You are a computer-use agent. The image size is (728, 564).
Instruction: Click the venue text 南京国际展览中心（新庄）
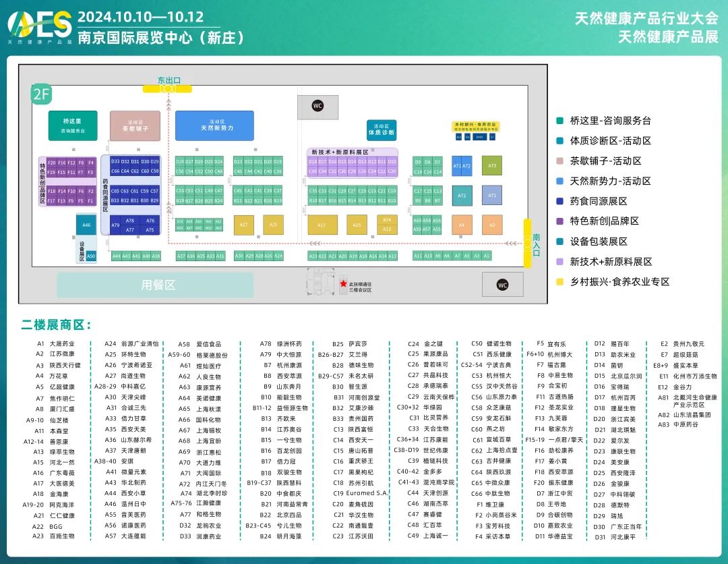point(160,38)
